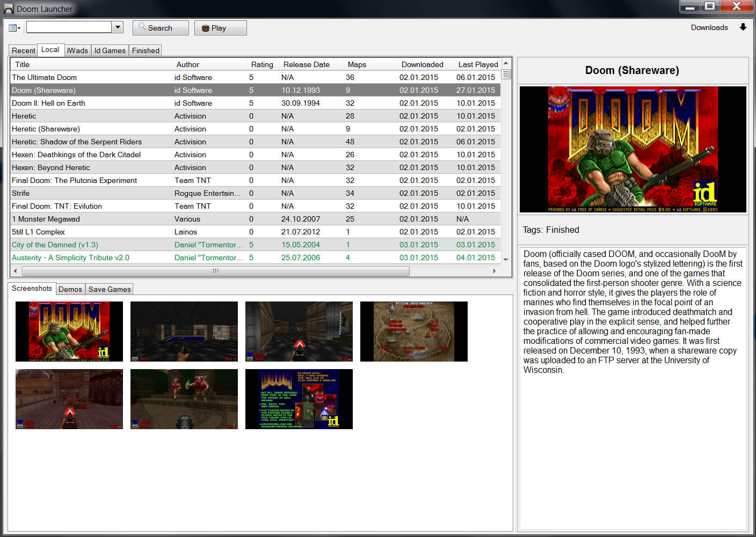This screenshot has width=756, height=537.
Task: Click the Doom Launcher title bar icon
Action: [8, 9]
